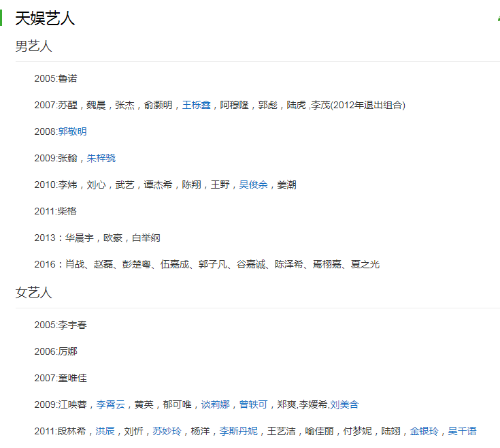The height and width of the screenshot is (448, 500).
Task: Click the 男艺人 subheading
Action: tap(33, 46)
